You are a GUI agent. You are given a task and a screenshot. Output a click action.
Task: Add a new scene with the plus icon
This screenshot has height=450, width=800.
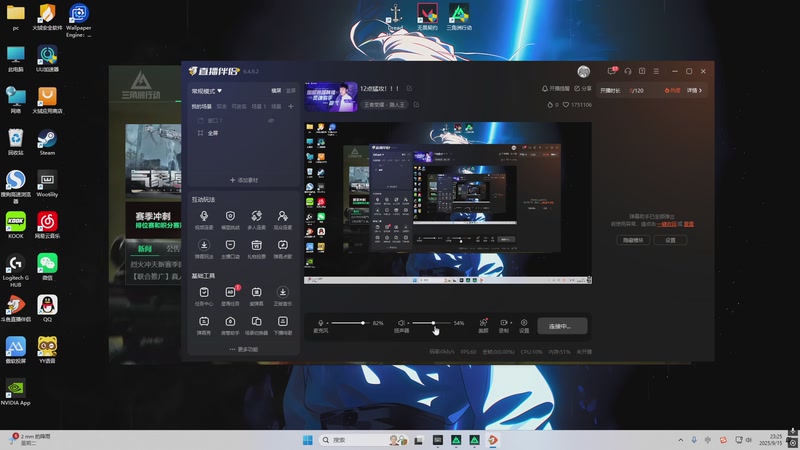click(290, 107)
